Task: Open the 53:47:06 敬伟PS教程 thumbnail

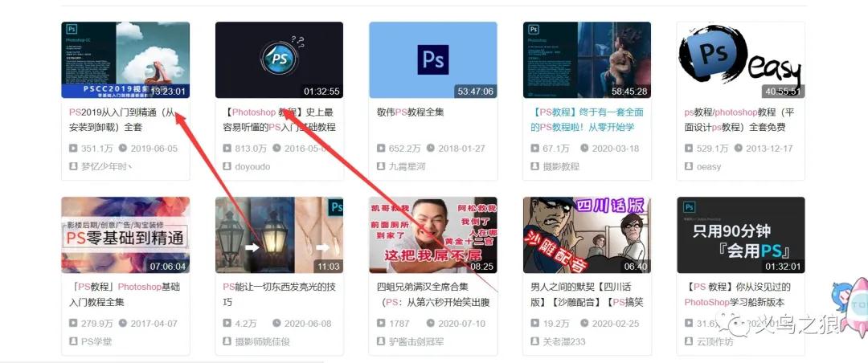Action: (432, 59)
